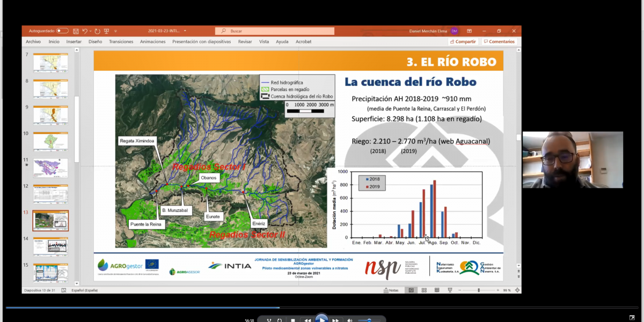Start presentation from beginning icon in title bar
The image size is (644, 322).
pyautogui.click(x=106, y=31)
